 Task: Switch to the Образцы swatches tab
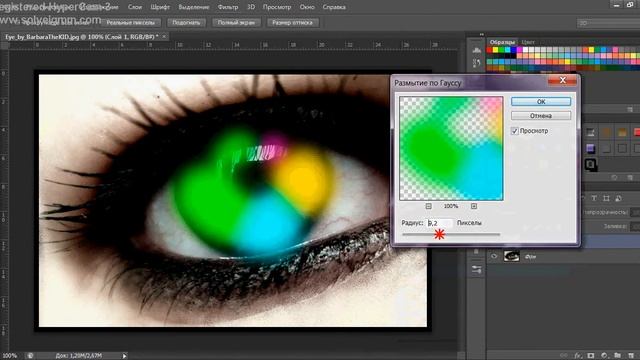coord(502,42)
